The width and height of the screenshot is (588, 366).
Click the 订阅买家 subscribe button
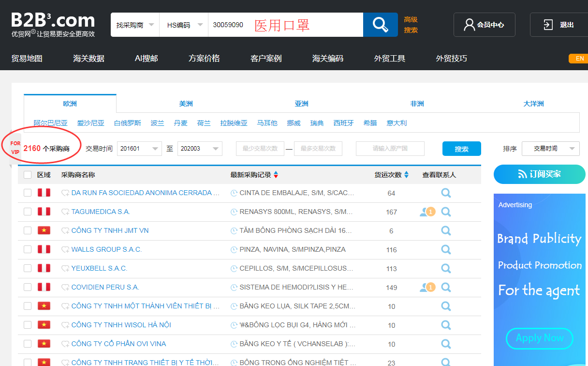click(x=540, y=174)
